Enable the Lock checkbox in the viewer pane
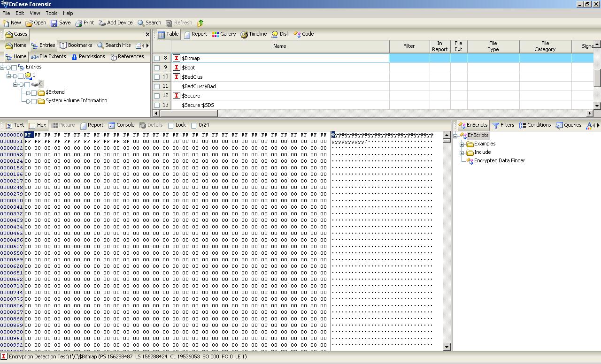The image size is (601, 364). [x=170, y=125]
